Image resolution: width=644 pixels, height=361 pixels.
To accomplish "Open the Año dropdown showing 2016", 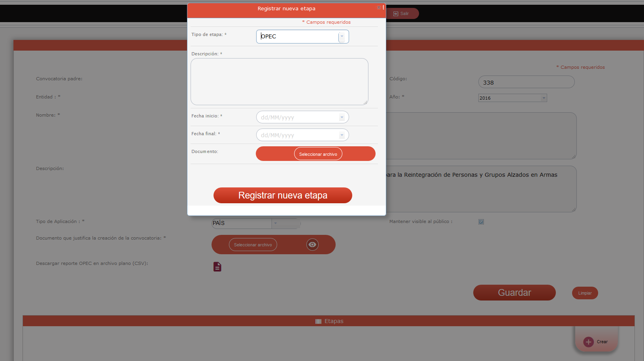I will point(544,98).
